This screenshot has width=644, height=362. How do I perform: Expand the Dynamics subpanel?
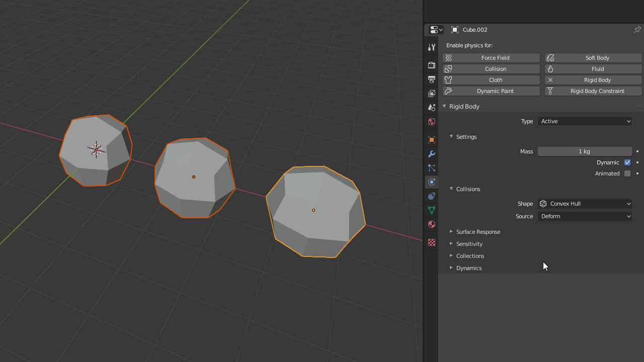pyautogui.click(x=451, y=267)
